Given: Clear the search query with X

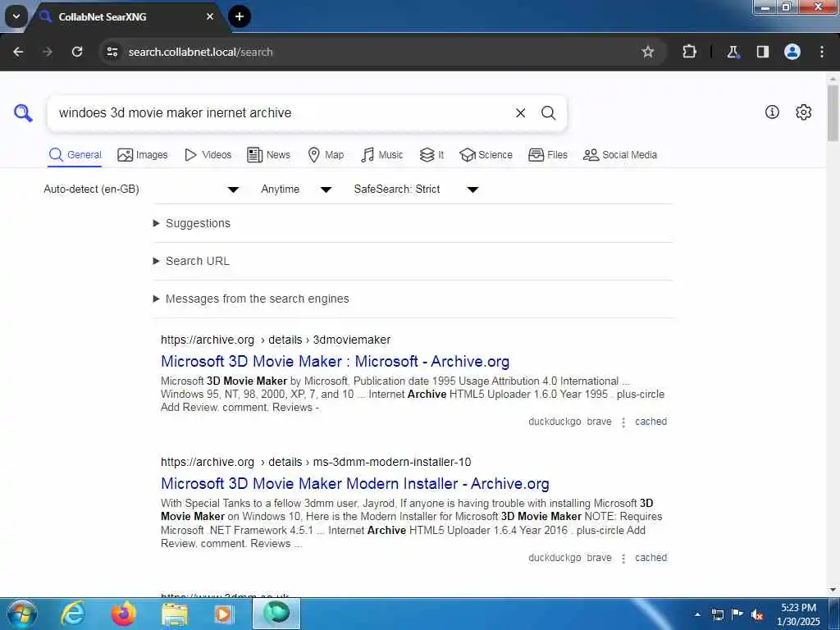Looking at the screenshot, I should [x=520, y=113].
